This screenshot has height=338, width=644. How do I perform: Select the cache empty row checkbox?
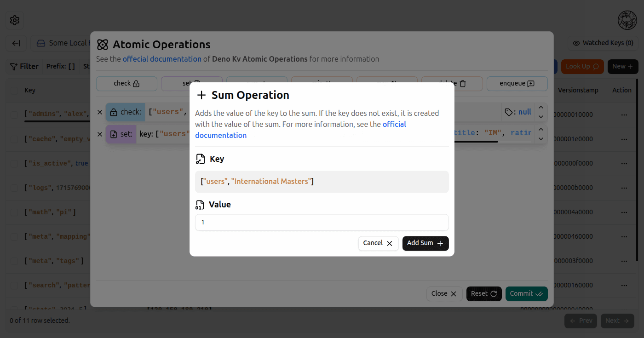pyautogui.click(x=15, y=139)
